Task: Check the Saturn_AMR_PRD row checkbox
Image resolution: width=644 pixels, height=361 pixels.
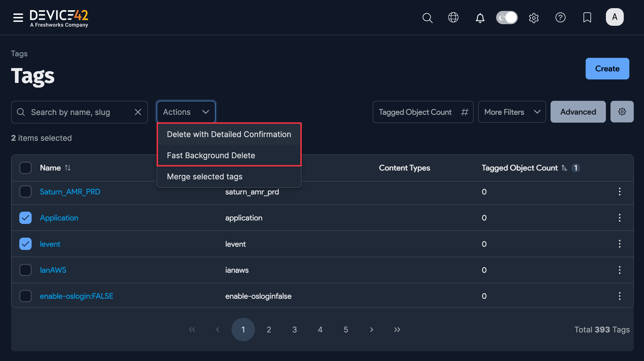Action: (x=25, y=192)
